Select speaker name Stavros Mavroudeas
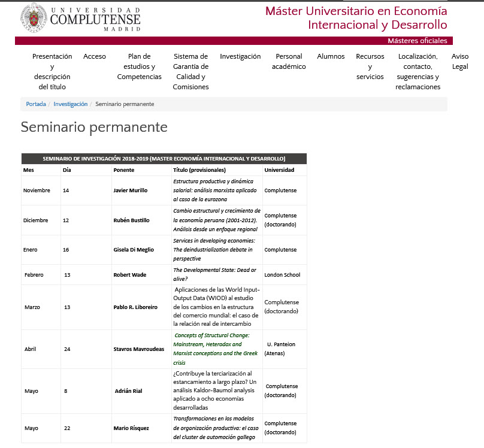The width and height of the screenshot is (484, 448). [x=138, y=349]
